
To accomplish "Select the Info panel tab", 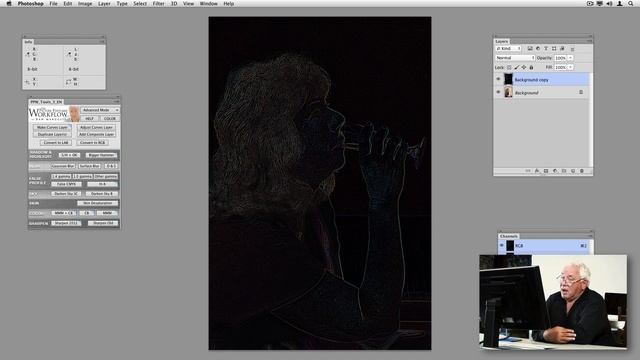I will (x=28, y=42).
